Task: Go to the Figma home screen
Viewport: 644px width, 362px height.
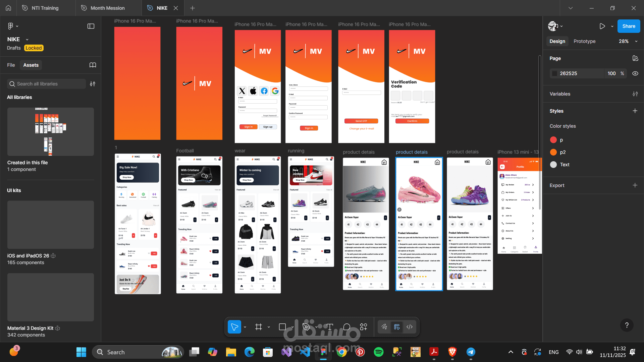Action: (x=8, y=8)
